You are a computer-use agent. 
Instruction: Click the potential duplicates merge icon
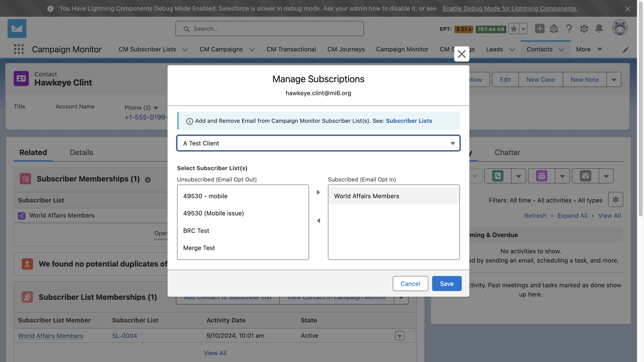(27, 264)
